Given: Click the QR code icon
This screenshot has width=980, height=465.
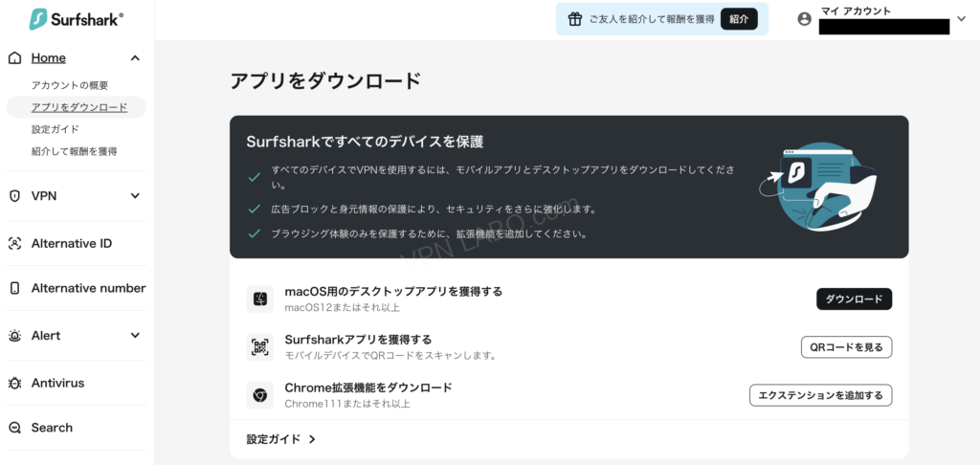Looking at the screenshot, I should tap(260, 347).
